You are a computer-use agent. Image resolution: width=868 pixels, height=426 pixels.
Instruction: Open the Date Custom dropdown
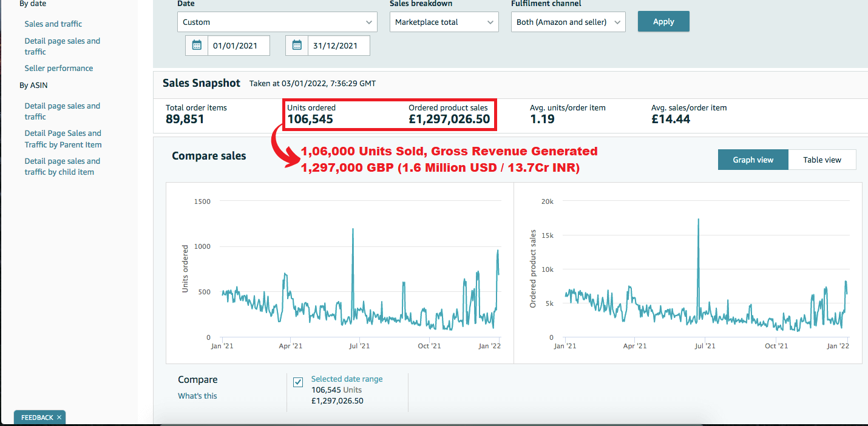tap(277, 22)
